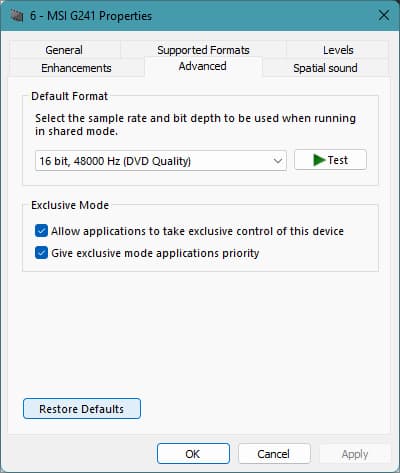Click the Restore Defaults button
This screenshot has height=473, width=400.
(x=82, y=409)
